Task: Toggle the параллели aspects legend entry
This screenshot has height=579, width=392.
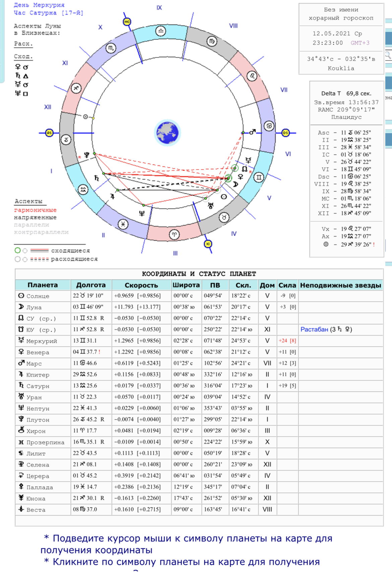Action: [31, 225]
